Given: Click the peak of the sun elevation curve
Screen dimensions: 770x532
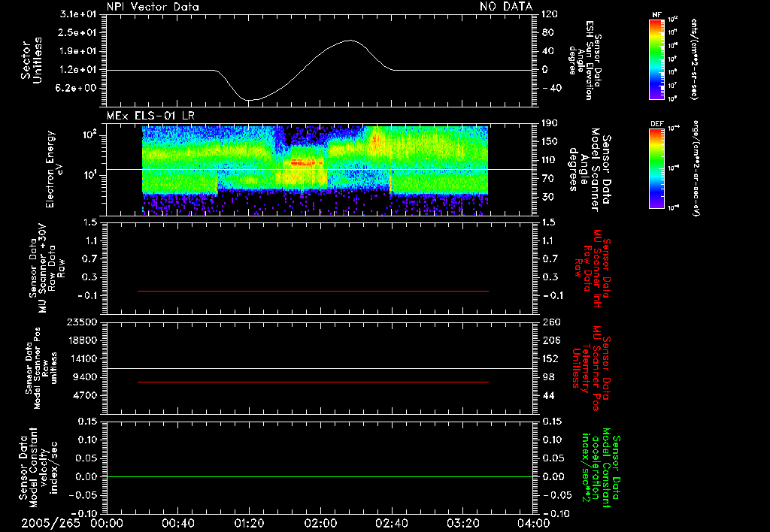Looking at the screenshot, I should click(349, 41).
